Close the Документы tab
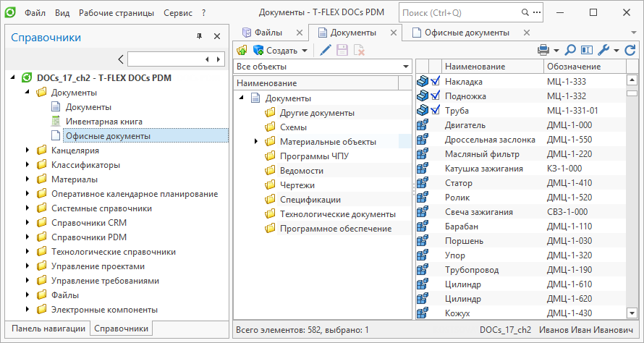The image size is (644, 343). [393, 33]
